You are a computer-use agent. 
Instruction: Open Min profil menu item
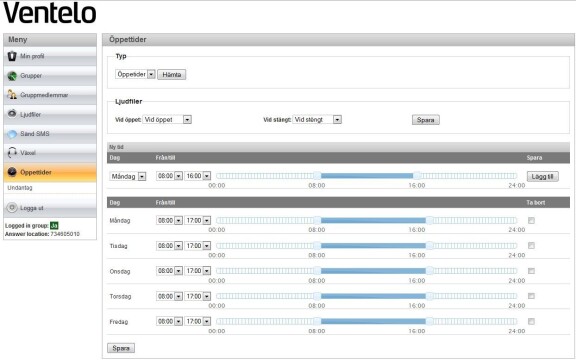coord(50,56)
